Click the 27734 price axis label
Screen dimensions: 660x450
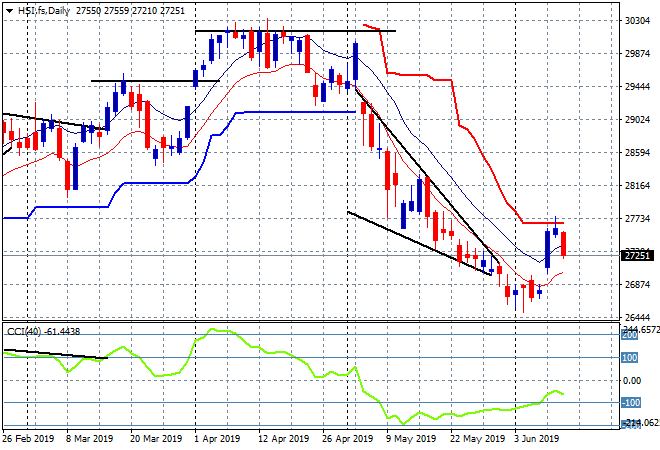tap(637, 218)
